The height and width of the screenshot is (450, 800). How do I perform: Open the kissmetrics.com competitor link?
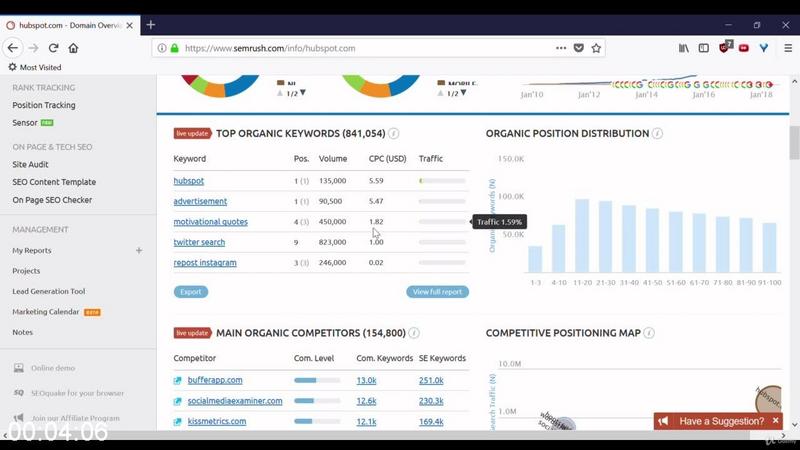click(217, 421)
